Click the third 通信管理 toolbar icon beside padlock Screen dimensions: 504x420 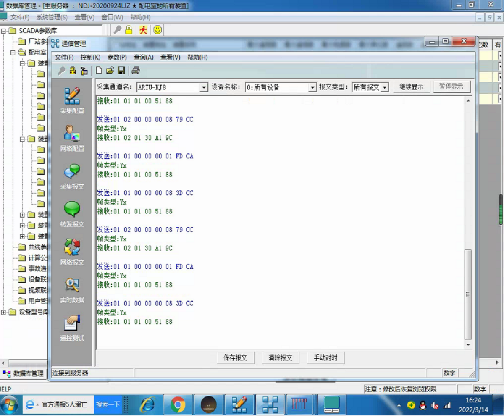84,71
